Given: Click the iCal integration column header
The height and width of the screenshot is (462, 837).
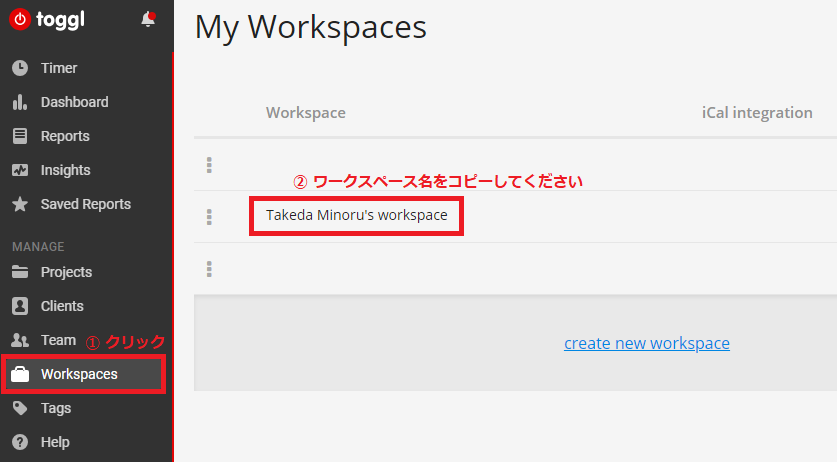Looking at the screenshot, I should coord(757,113).
